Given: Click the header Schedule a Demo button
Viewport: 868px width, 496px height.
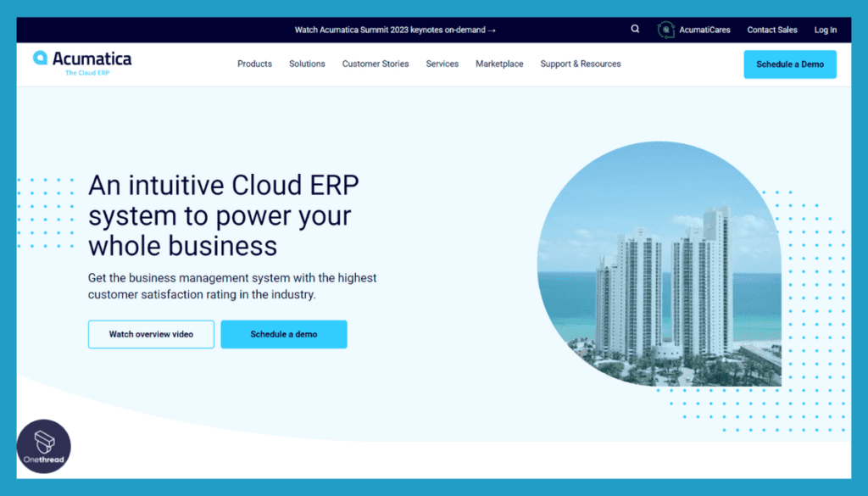Looking at the screenshot, I should (790, 64).
